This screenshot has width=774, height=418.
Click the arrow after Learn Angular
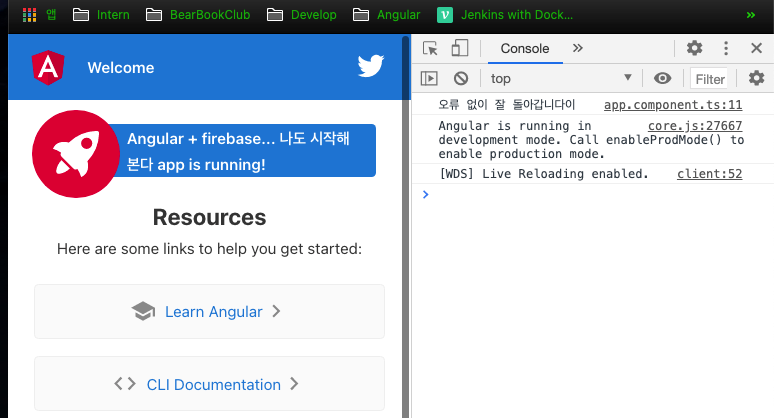276,311
